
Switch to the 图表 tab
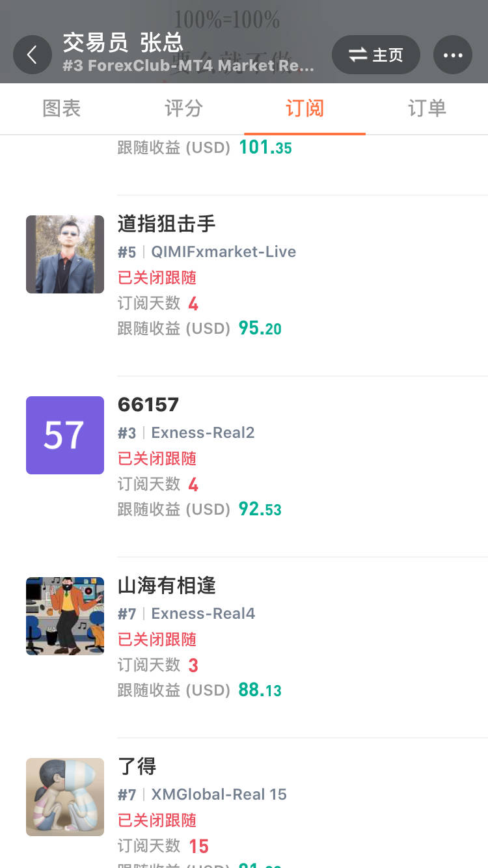(62, 108)
